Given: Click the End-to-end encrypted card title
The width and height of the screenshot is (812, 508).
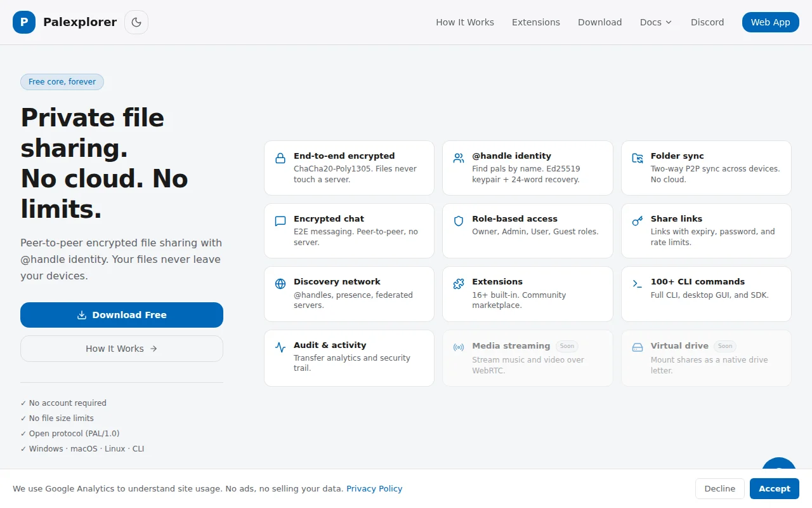Looking at the screenshot, I should coord(344,156).
